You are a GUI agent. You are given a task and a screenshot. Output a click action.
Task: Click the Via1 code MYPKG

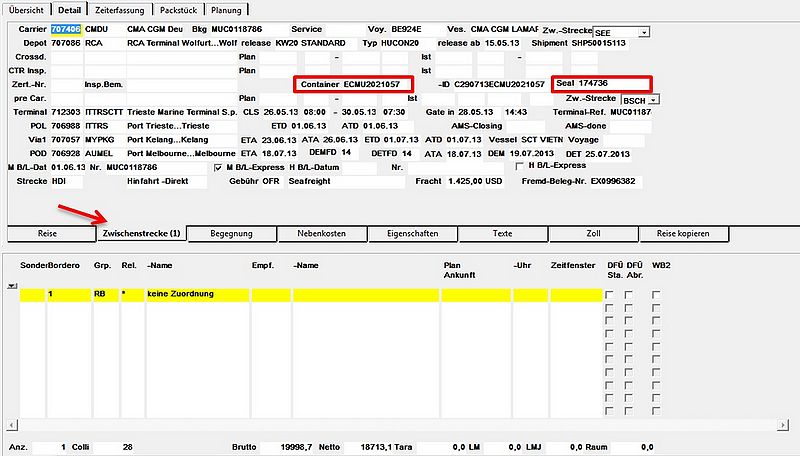[x=104, y=140]
